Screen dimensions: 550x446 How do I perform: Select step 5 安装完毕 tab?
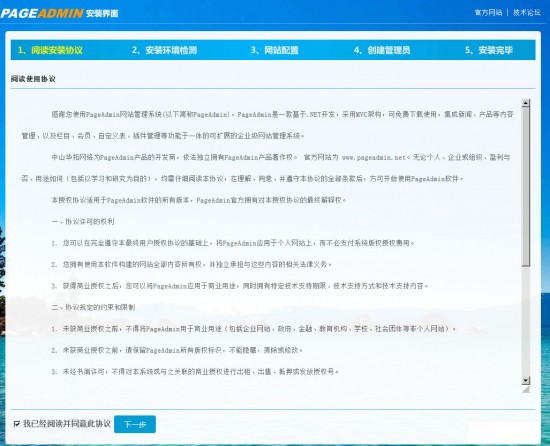pyautogui.click(x=489, y=50)
